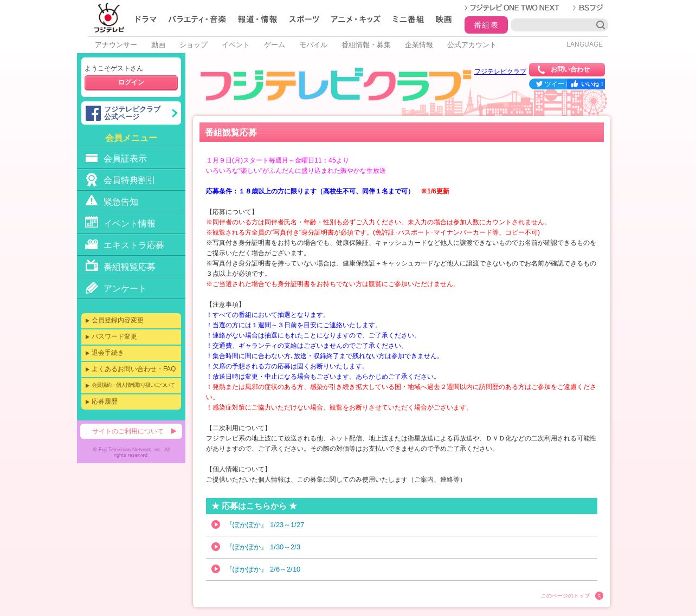This screenshot has height=616, width=696.
Task: Open the バラエティ・音楽 menu
Action: tap(197, 20)
